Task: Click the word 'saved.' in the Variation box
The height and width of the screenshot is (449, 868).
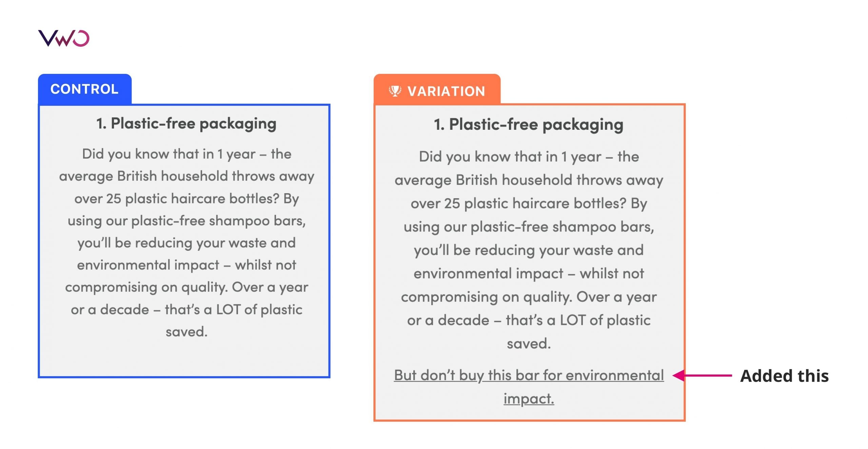Action: [529, 344]
